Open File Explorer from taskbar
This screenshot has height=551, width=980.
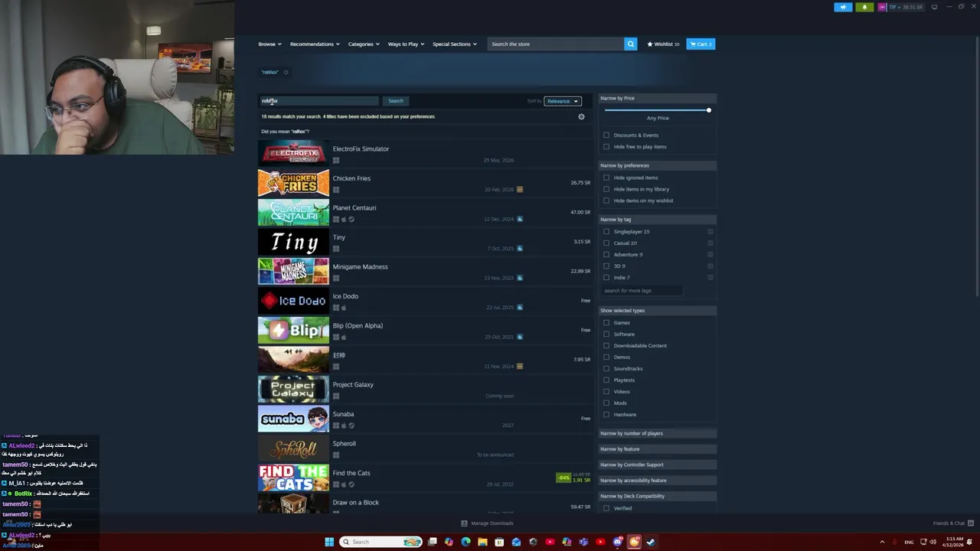tap(482, 542)
